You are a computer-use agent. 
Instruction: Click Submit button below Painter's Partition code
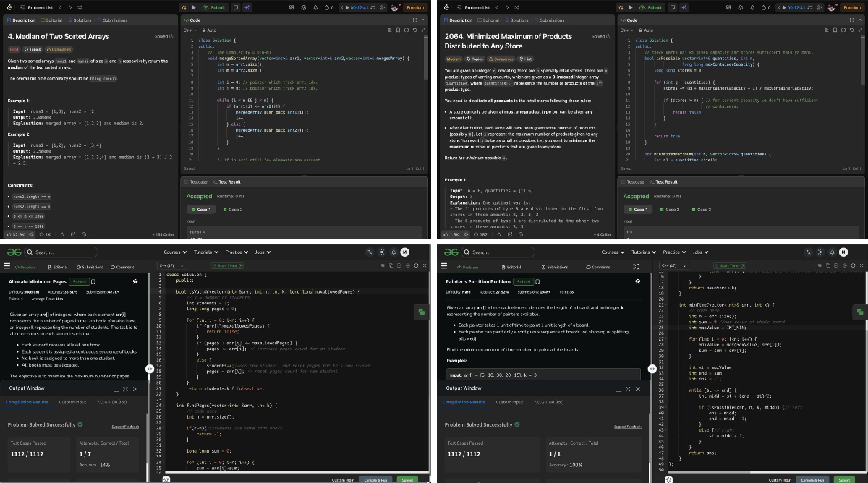[843, 479]
